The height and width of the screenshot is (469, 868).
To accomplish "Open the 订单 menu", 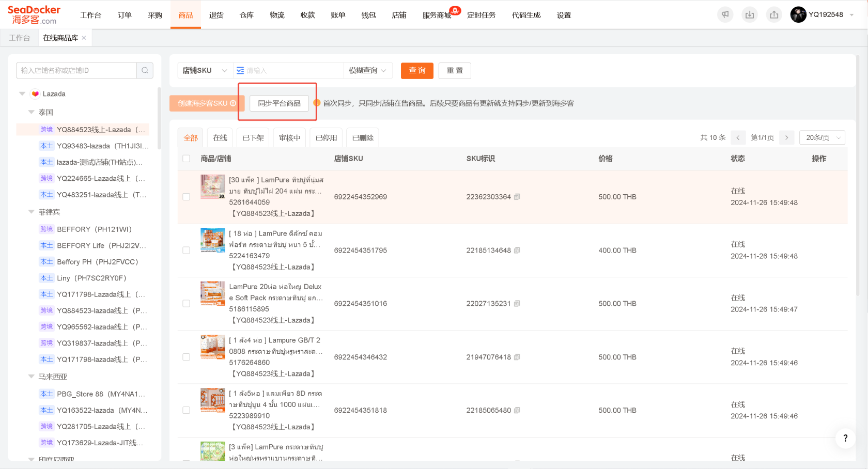I will pos(125,15).
